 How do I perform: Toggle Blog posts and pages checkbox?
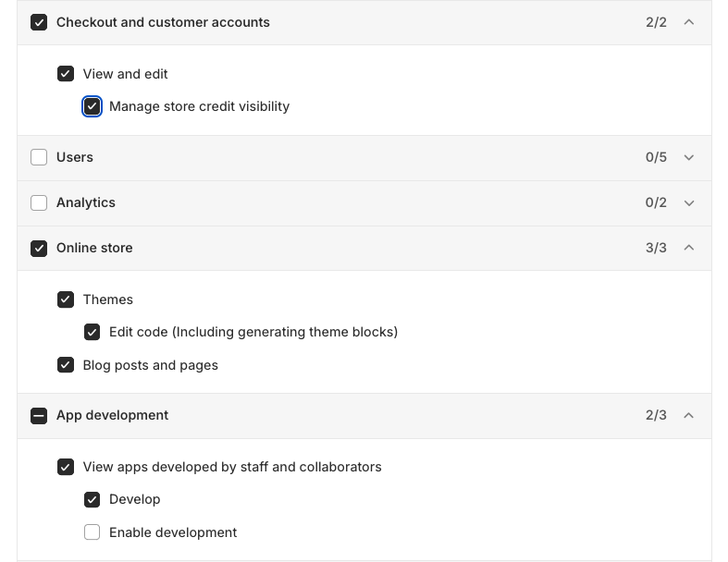(66, 365)
